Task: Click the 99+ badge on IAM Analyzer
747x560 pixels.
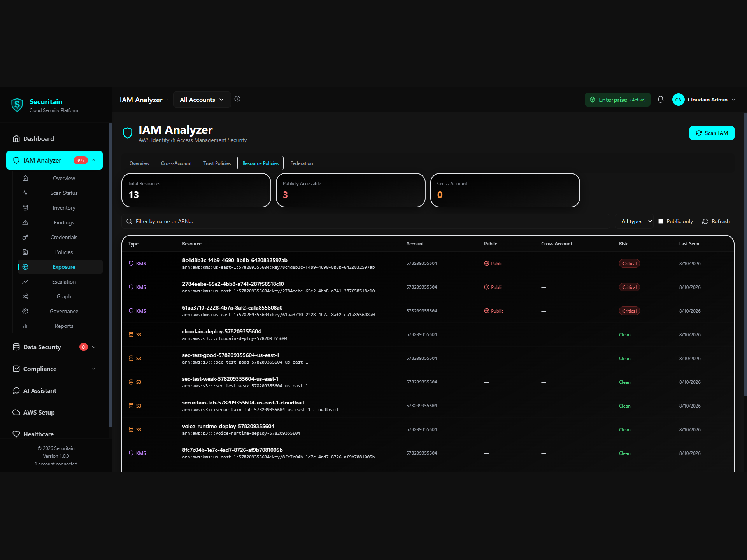Action: [81, 160]
